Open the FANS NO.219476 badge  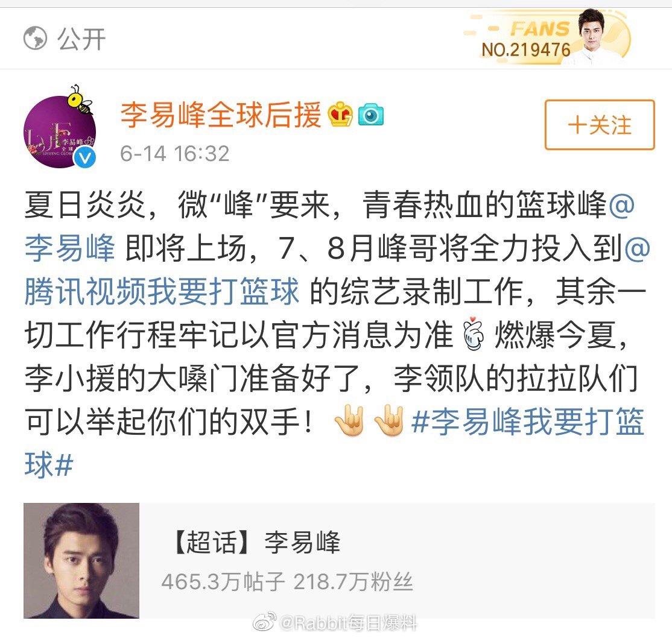coord(547,38)
